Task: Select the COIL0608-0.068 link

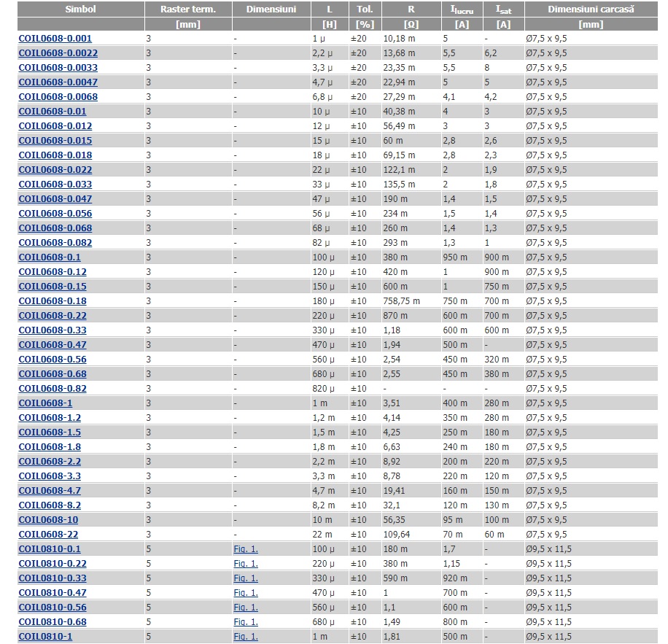Action: tap(55, 228)
